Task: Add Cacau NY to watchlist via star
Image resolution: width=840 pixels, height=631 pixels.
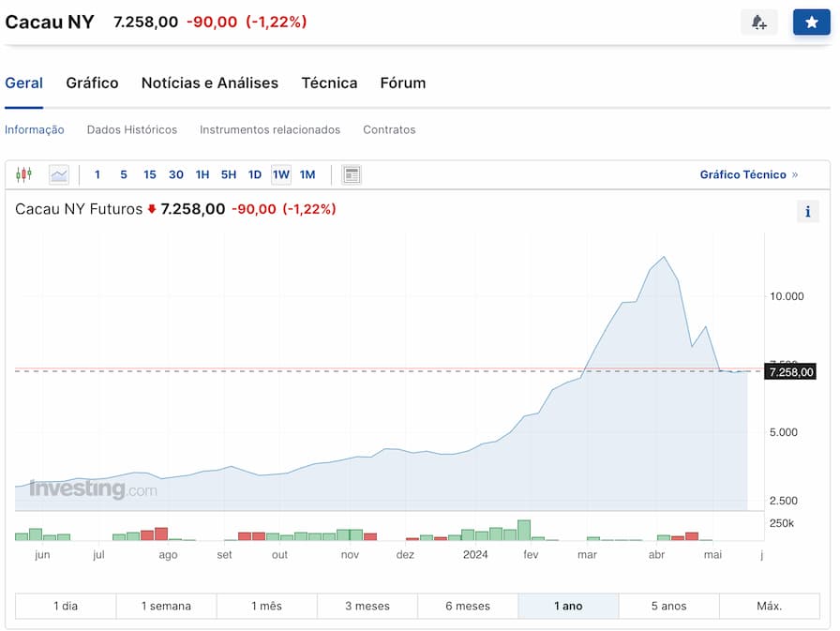Action: [811, 23]
